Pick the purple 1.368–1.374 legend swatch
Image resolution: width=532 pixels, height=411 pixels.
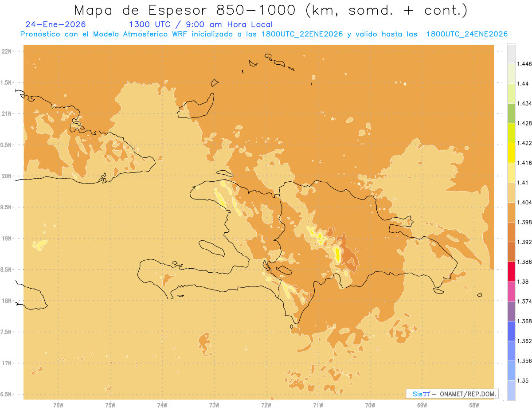(x=511, y=311)
